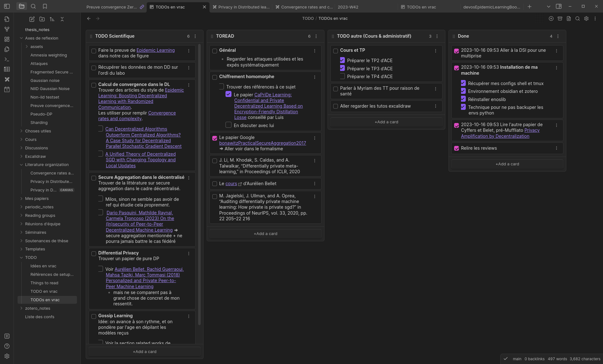Toggle the left sidebar

(x=7, y=6)
